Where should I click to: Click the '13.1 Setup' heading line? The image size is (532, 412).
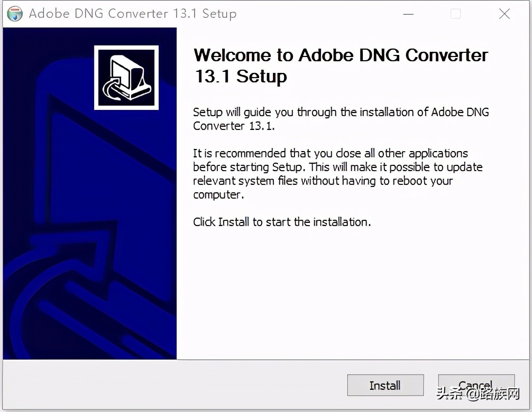tap(241, 77)
